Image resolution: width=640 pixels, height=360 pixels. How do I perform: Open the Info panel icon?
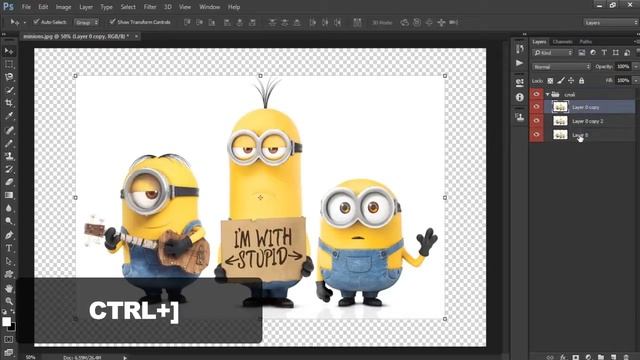(520, 97)
